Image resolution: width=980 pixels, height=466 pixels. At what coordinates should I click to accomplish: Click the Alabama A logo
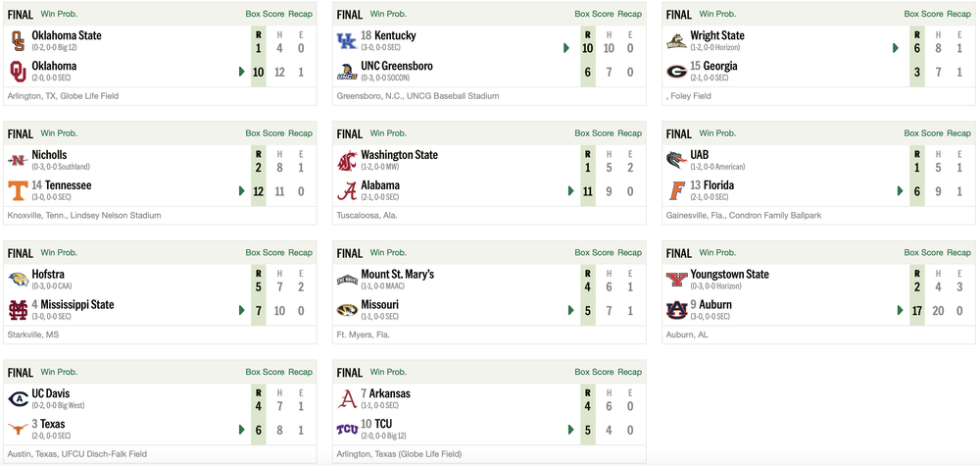click(347, 190)
